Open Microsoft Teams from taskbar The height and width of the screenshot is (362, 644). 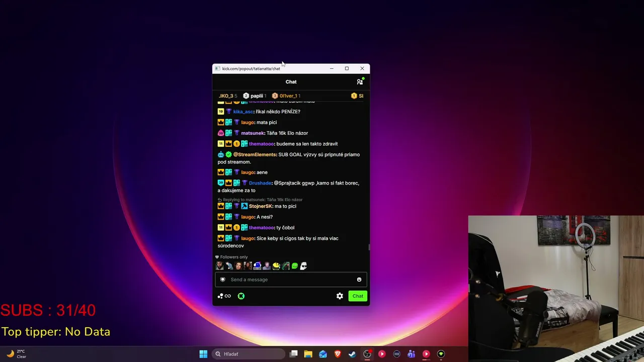411,354
